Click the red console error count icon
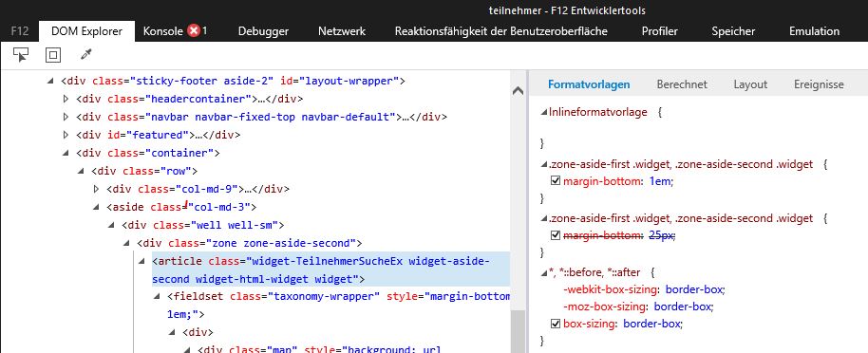Screen dimensions: 868x353 [x=193, y=31]
